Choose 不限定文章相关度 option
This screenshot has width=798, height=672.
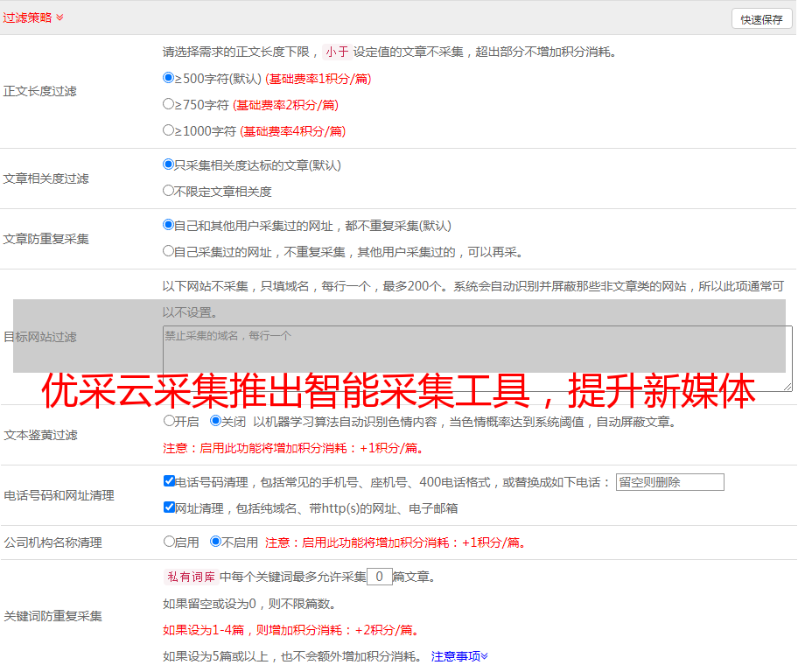169,191
